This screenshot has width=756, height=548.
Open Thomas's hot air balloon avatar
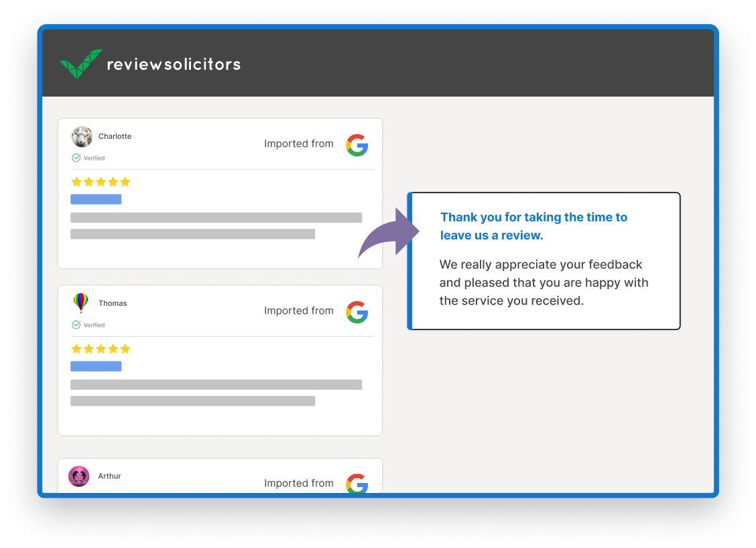coord(81,303)
